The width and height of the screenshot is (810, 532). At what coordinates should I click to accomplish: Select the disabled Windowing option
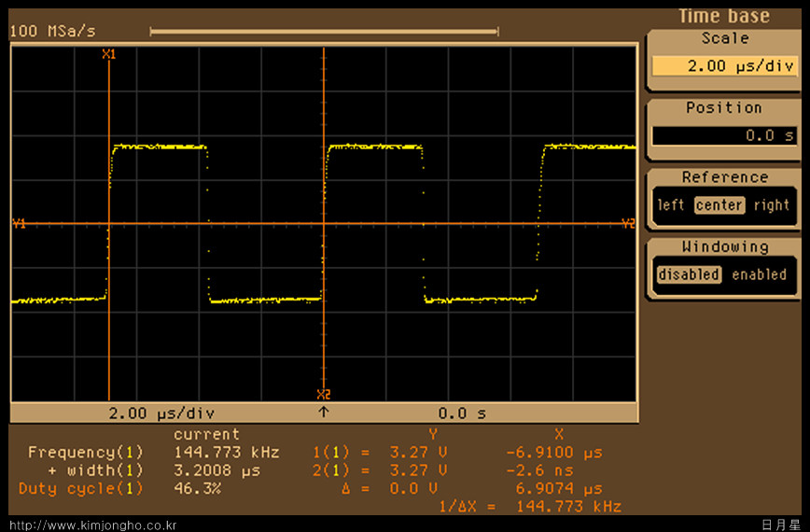tap(689, 274)
